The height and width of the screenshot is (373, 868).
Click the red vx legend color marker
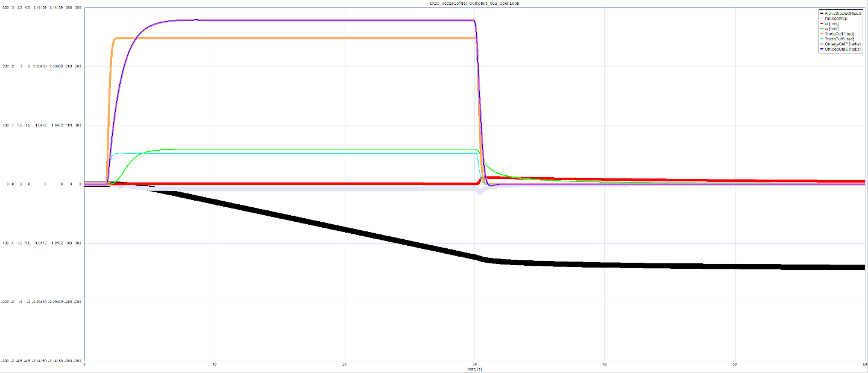click(823, 24)
